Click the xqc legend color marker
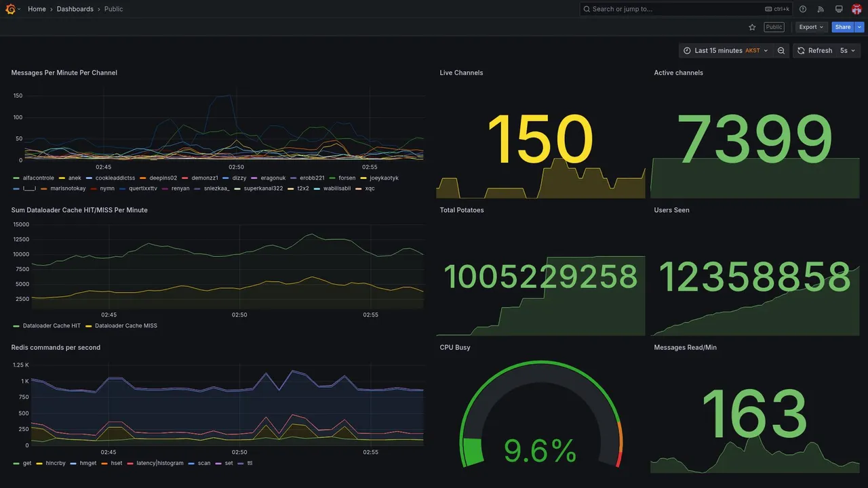Image resolution: width=868 pixels, height=488 pixels. coord(359,188)
